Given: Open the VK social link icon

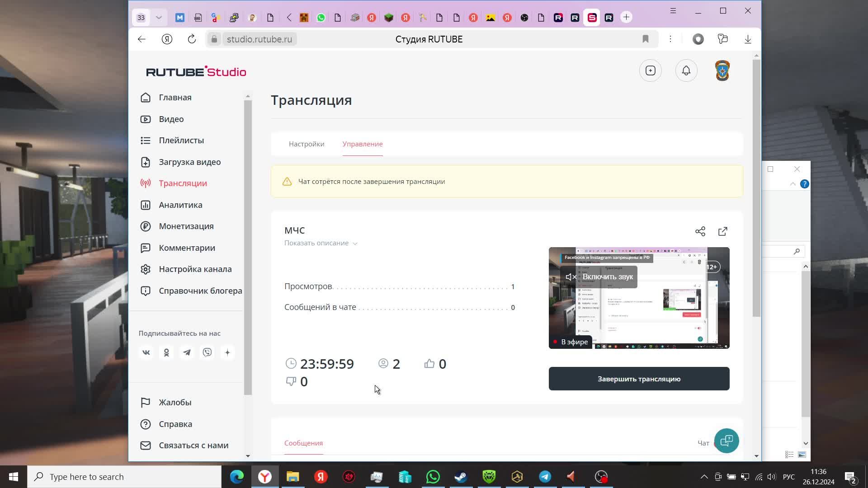Looking at the screenshot, I should (146, 352).
